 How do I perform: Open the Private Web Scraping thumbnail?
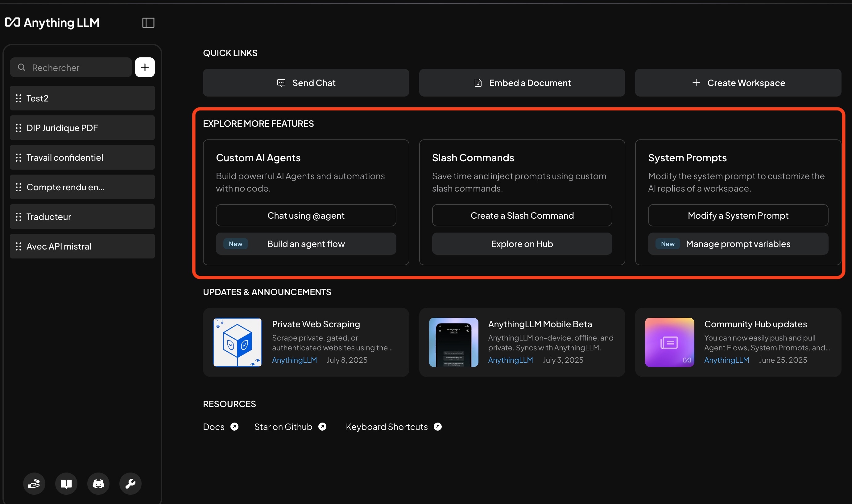coord(237,342)
